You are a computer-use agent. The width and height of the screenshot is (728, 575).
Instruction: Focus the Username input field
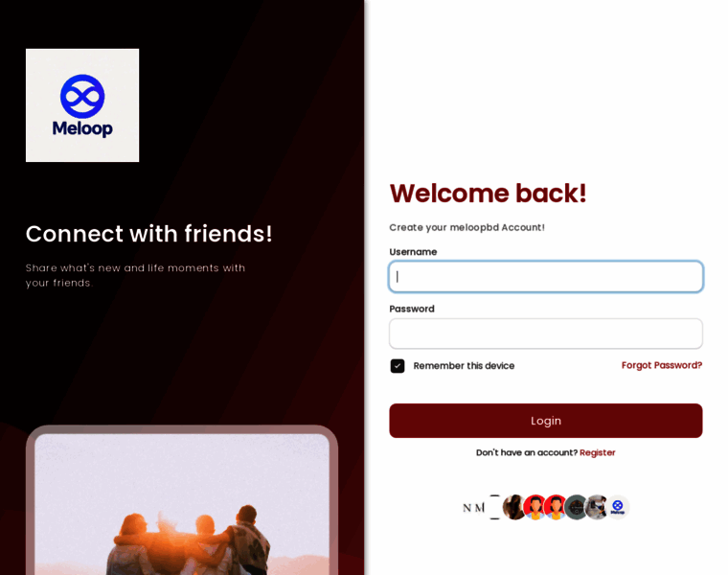click(546, 277)
